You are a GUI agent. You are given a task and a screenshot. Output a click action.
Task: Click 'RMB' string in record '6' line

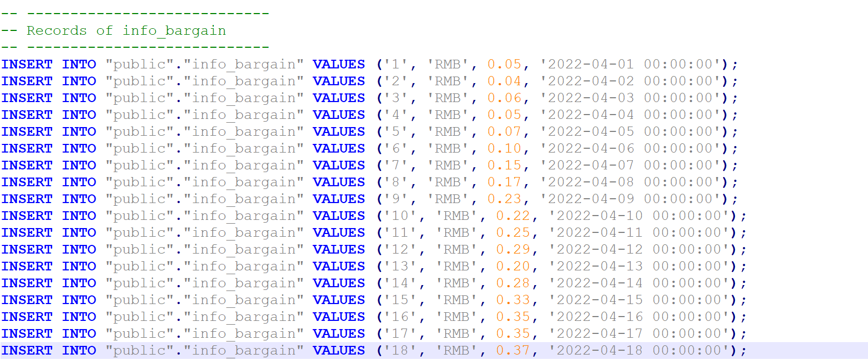point(448,148)
